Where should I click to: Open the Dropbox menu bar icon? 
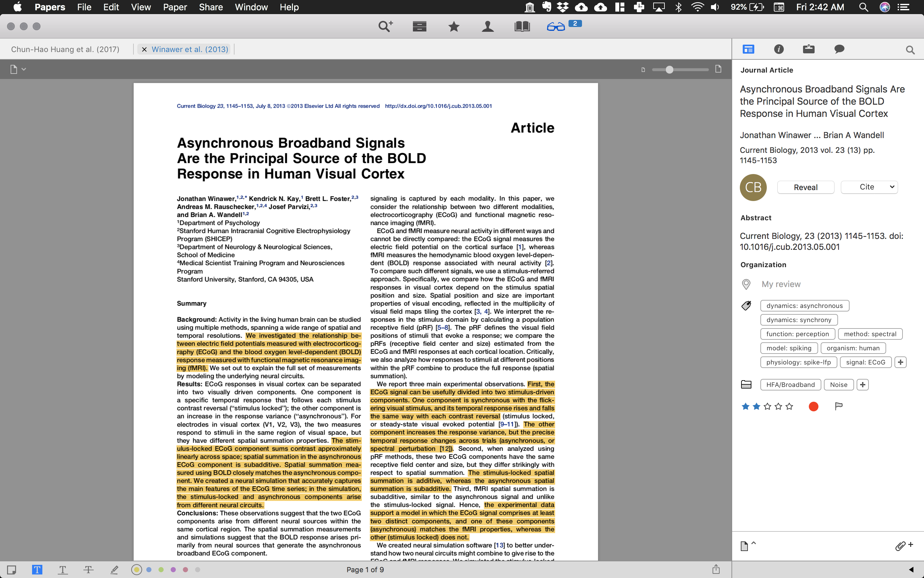pos(562,7)
